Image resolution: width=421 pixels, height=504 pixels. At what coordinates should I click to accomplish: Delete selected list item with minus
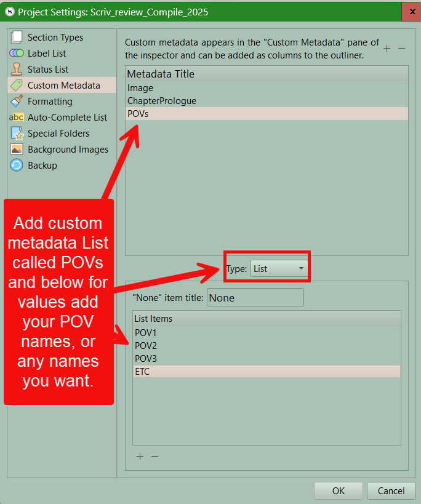pyautogui.click(x=155, y=456)
